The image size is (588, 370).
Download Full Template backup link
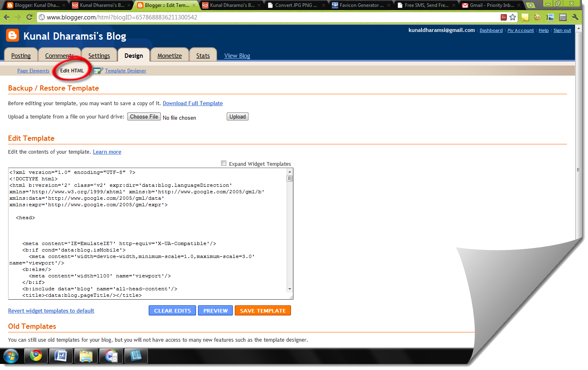[x=193, y=103]
